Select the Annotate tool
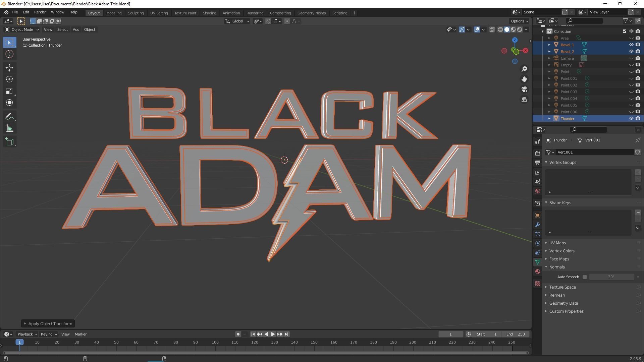The width and height of the screenshot is (644, 362). point(9,116)
